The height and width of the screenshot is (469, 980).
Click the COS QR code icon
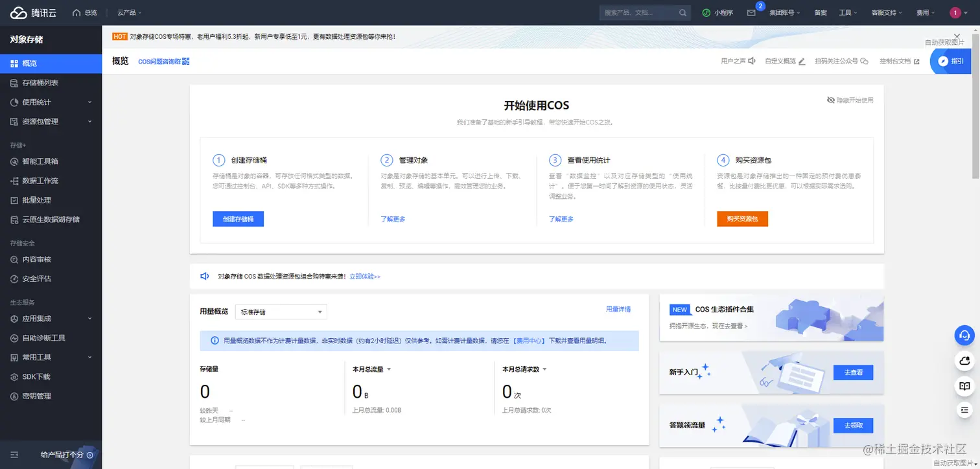tap(186, 61)
